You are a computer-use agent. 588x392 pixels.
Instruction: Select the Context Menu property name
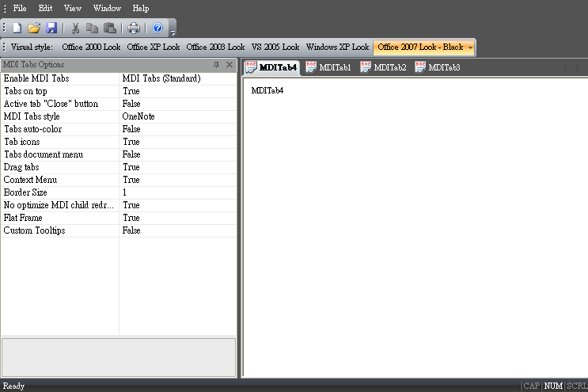[x=30, y=180]
